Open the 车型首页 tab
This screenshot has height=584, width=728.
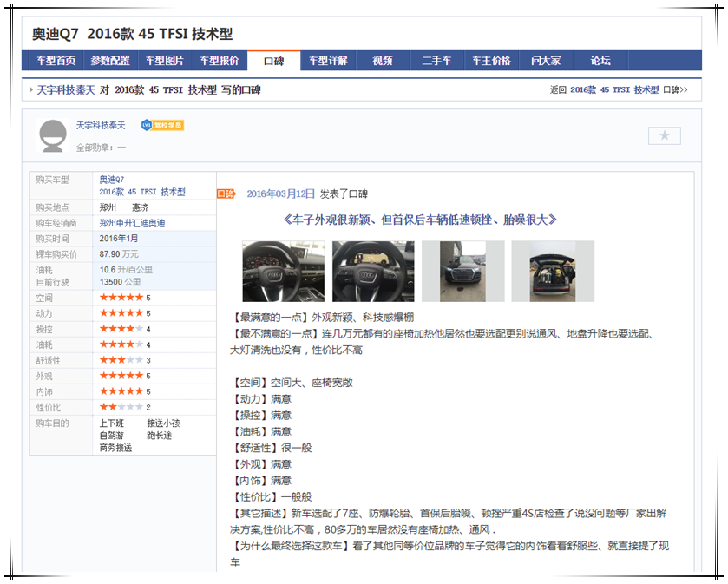[56, 61]
